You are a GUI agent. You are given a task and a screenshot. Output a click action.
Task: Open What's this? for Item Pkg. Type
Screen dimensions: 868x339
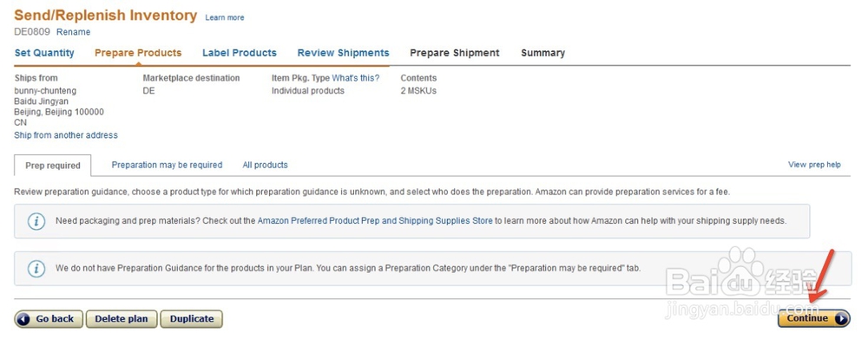tap(356, 78)
